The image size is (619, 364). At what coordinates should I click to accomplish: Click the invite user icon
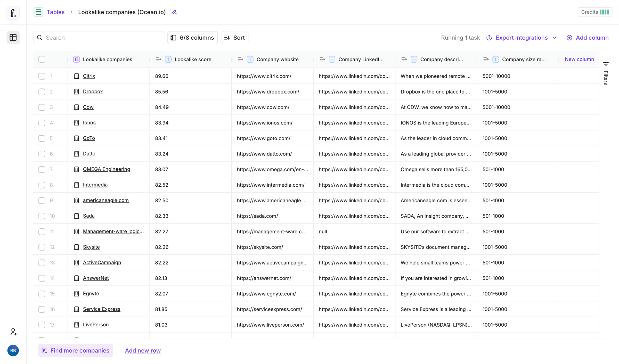point(13,332)
